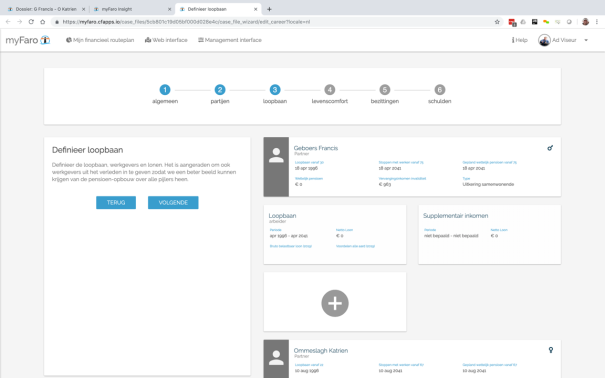605x378 pixels.
Task: Close the Definieer loopbaan browser tab
Action: coord(255,9)
